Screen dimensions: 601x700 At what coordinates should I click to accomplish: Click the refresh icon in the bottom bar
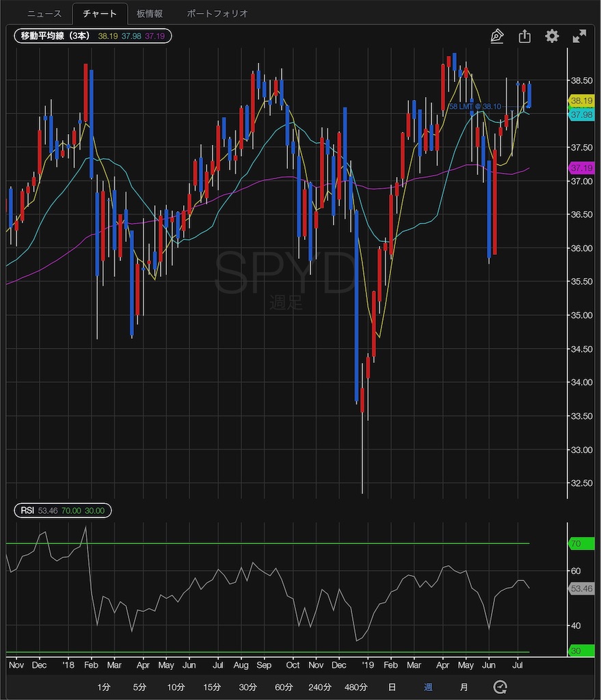500,687
